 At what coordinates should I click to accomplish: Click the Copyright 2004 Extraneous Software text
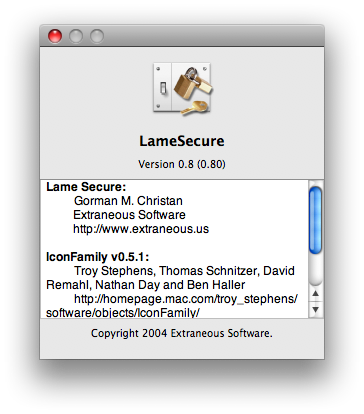pyautogui.click(x=182, y=333)
